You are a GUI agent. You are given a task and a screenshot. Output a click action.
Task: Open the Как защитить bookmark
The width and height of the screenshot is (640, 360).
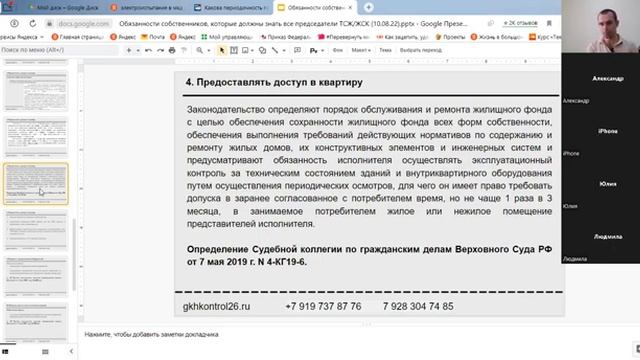[x=402, y=37]
